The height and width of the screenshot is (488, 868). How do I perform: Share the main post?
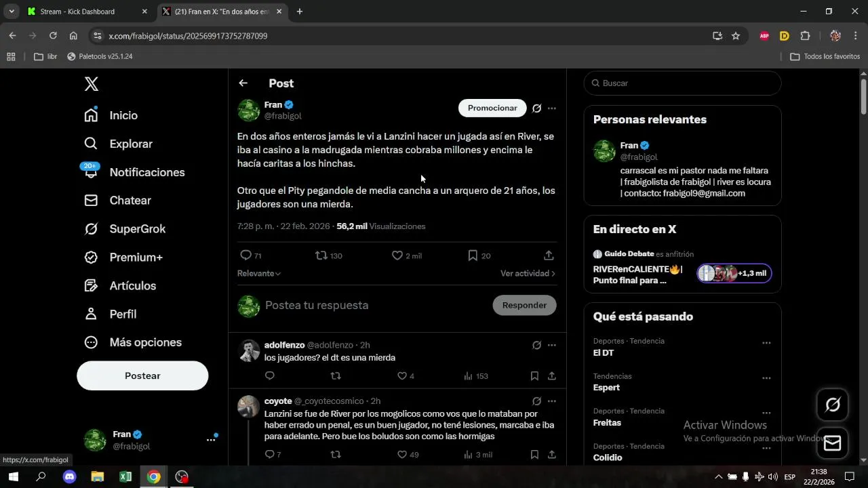(x=549, y=256)
